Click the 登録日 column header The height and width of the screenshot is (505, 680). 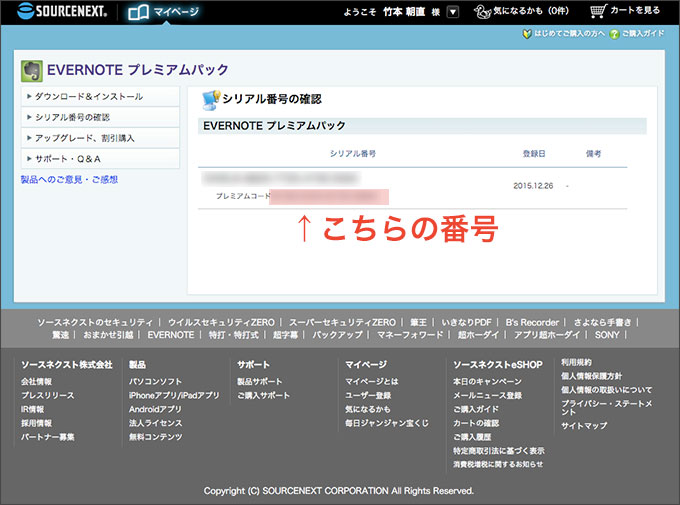coord(534,154)
